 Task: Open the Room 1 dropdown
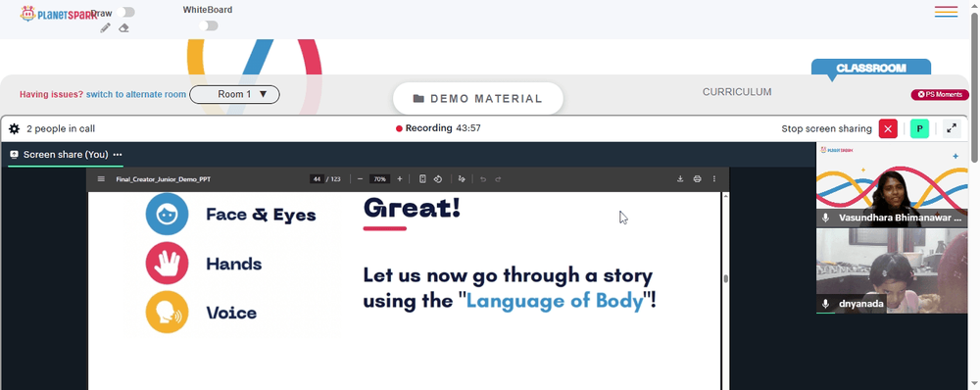(x=234, y=94)
